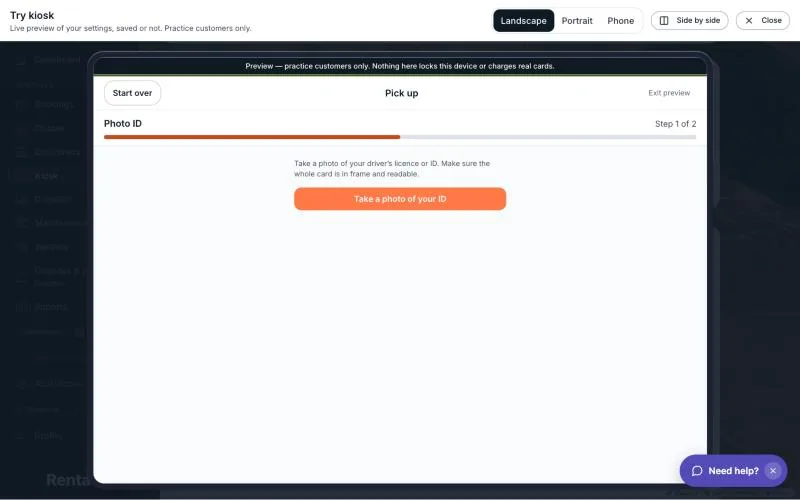Image resolution: width=800 pixels, height=500 pixels.
Task: Switch preview to Portrait mode
Action: (577, 21)
